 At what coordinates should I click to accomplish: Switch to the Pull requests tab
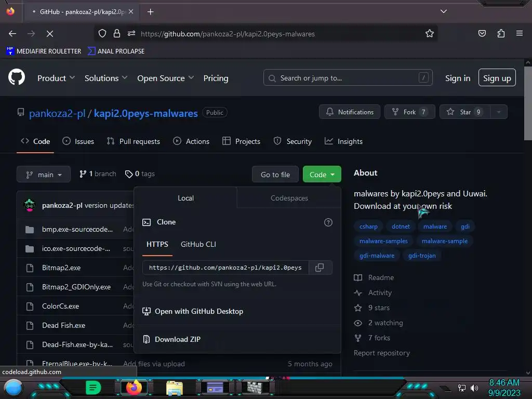(x=134, y=141)
